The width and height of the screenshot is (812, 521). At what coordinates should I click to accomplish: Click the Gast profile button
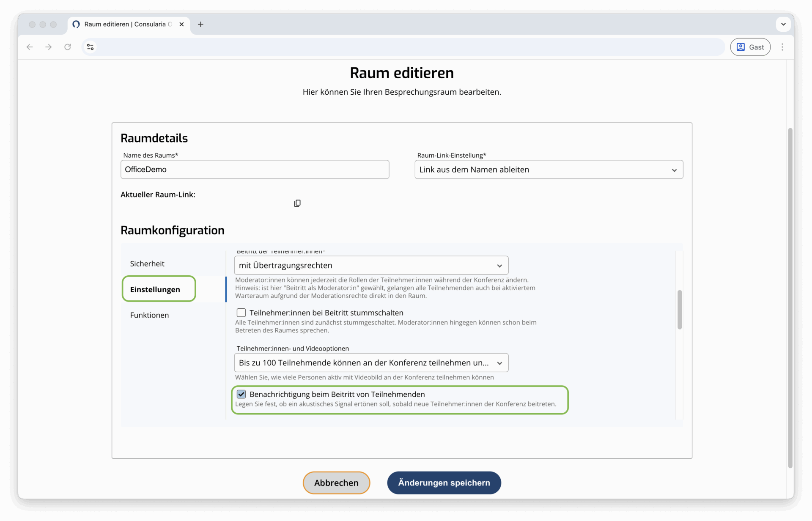point(750,47)
